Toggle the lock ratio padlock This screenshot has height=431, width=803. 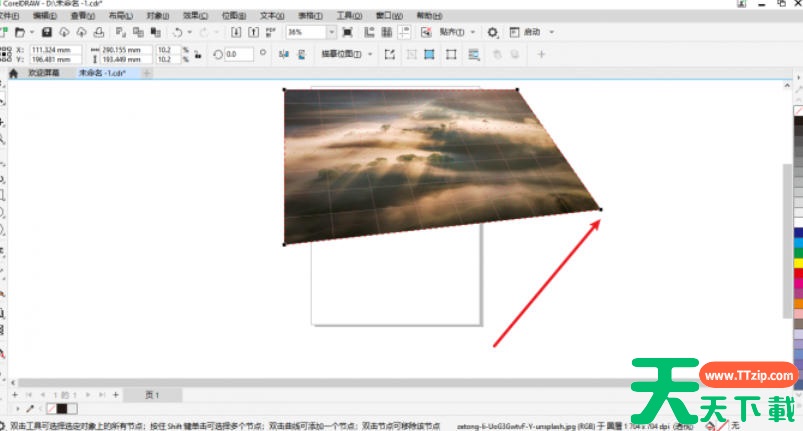coord(197,54)
